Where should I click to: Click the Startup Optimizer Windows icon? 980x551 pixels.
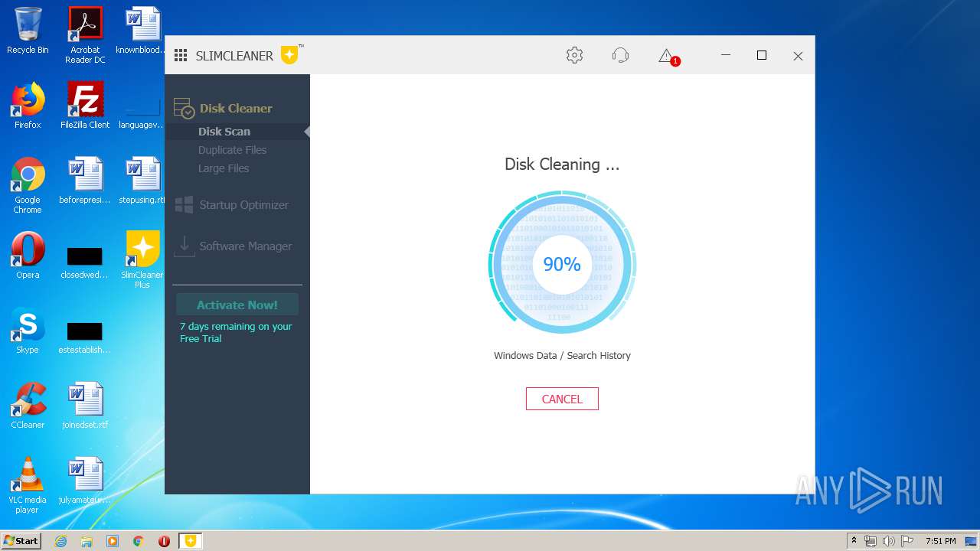(x=184, y=205)
